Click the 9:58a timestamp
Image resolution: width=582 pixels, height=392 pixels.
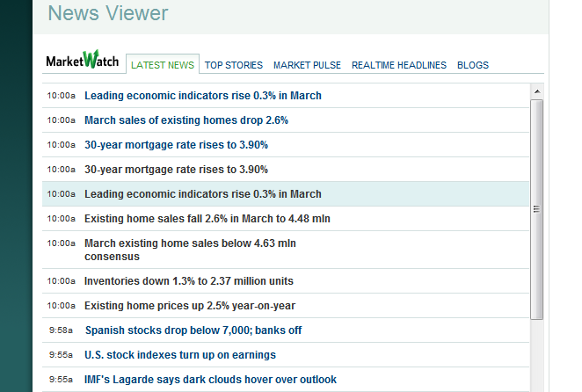[61, 330]
